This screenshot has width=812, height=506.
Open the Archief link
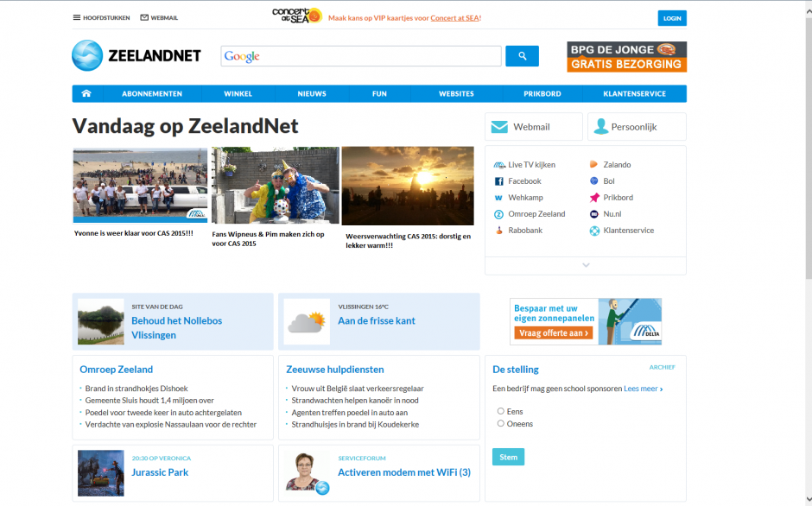[663, 367]
